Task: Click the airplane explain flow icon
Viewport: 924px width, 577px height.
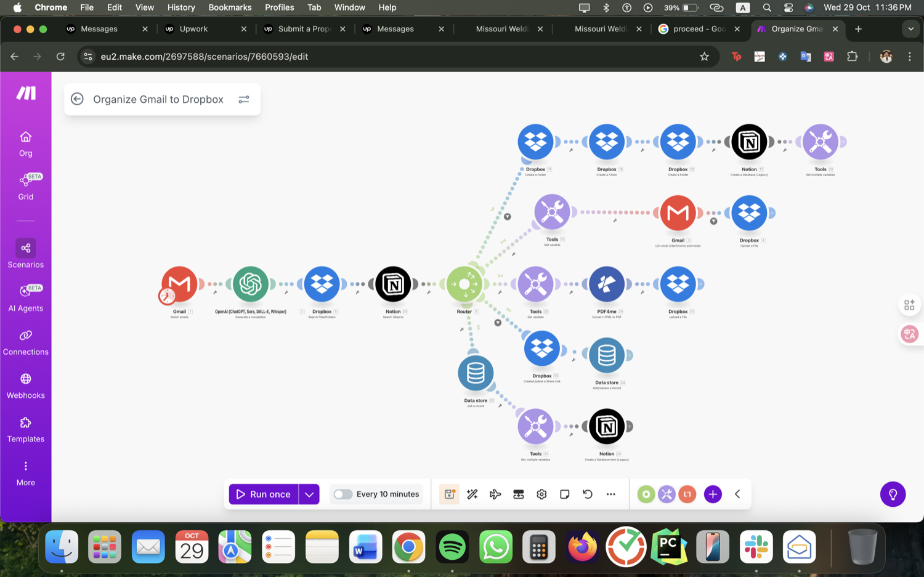Action: (x=495, y=494)
